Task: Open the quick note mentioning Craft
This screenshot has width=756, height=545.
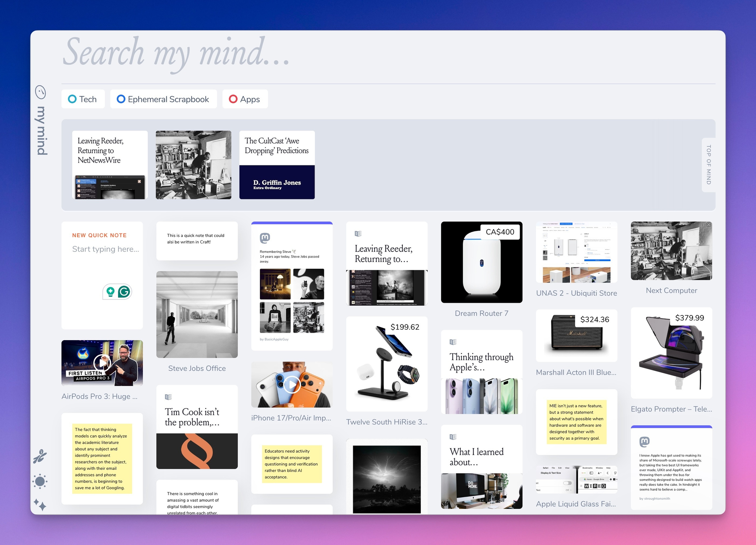Action: 197,241
